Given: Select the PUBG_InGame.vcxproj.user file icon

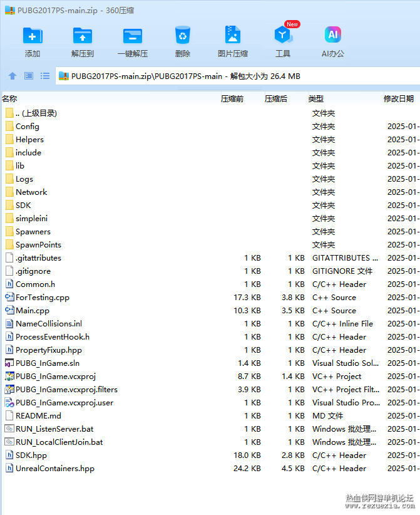Looking at the screenshot, I should 9,403.
